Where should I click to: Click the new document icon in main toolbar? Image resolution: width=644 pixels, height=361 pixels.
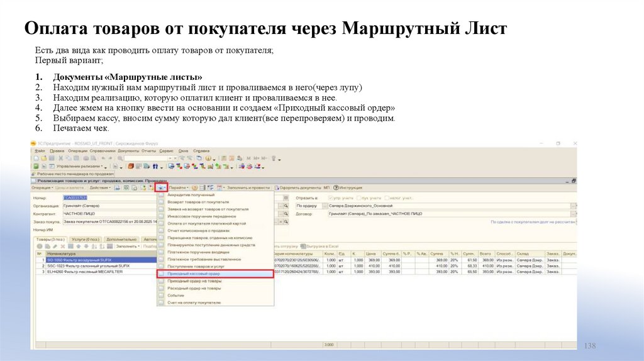pyautogui.click(x=36, y=158)
